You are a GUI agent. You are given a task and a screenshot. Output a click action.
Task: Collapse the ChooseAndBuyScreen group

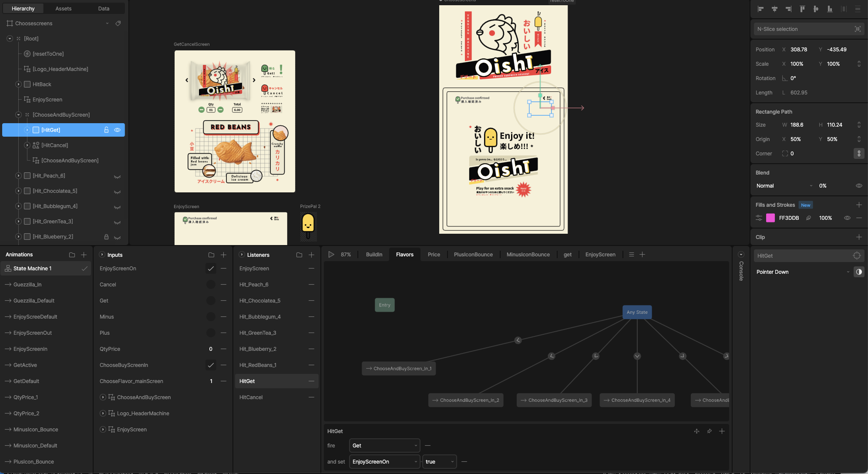[18, 114]
